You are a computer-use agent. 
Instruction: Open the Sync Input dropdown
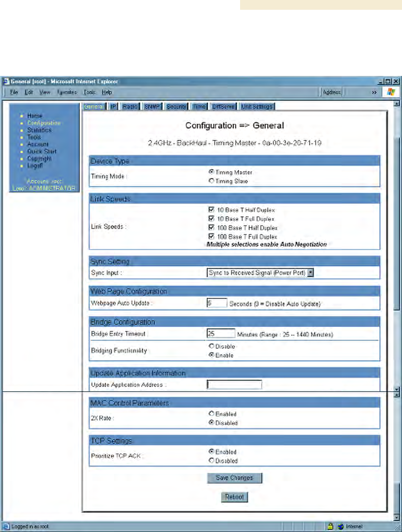tap(260, 273)
